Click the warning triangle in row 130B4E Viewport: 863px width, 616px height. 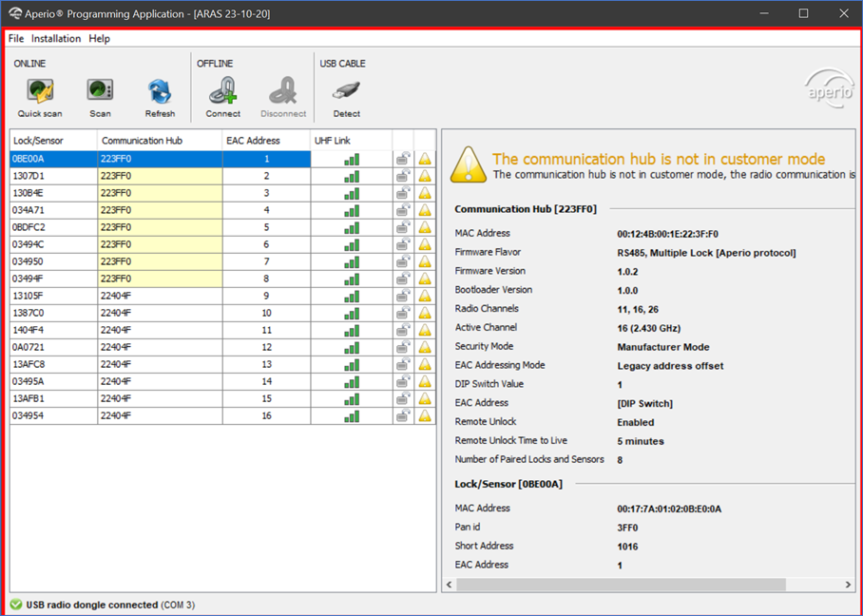pyautogui.click(x=424, y=193)
